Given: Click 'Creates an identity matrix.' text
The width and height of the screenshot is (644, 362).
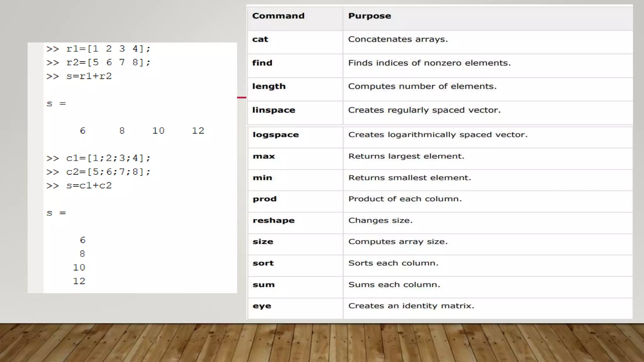Looking at the screenshot, I should point(411,306).
